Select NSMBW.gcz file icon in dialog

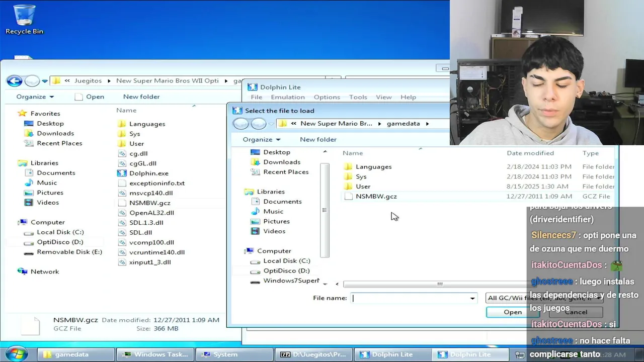[x=348, y=197]
